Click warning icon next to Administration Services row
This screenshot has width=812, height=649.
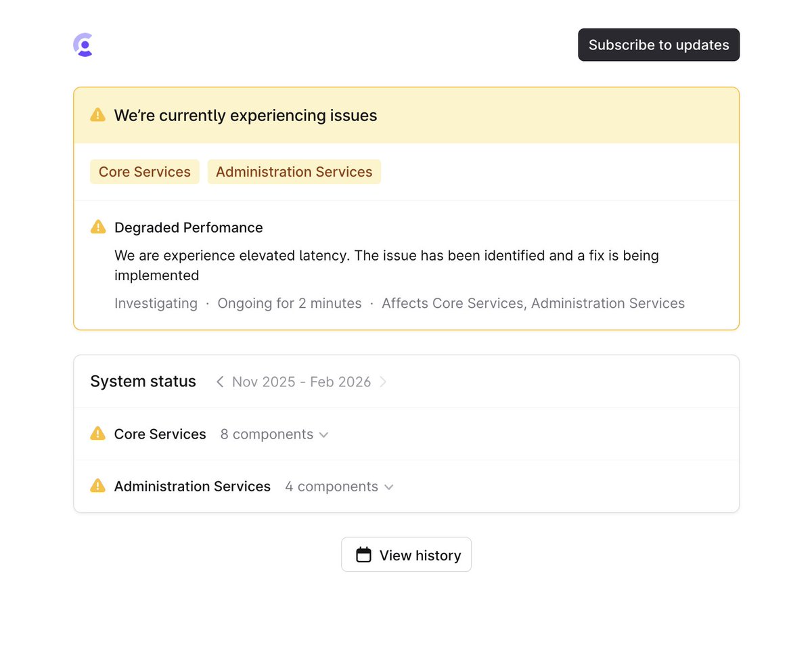97,486
